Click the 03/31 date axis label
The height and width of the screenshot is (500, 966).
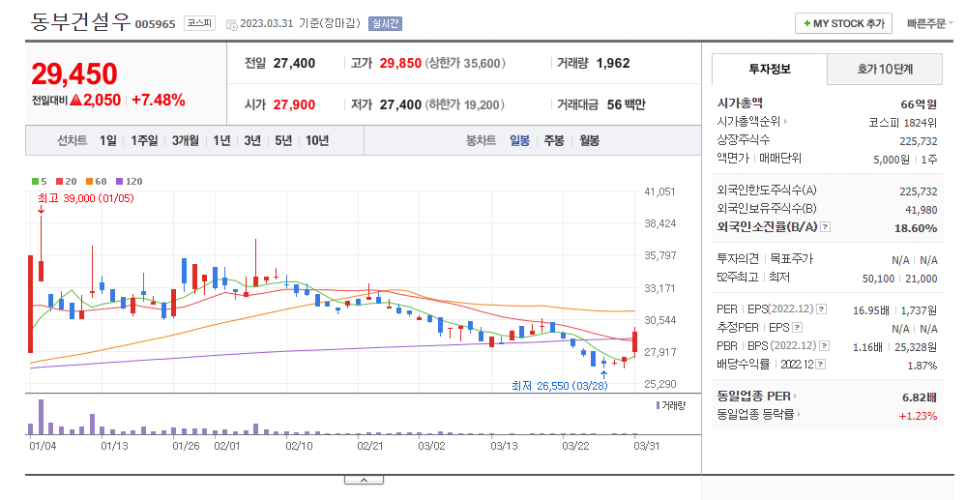pyautogui.click(x=647, y=445)
